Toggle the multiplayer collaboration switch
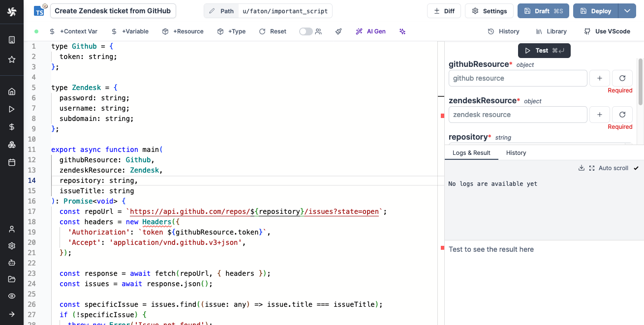Screen dimensions: 644x325 coord(306,31)
